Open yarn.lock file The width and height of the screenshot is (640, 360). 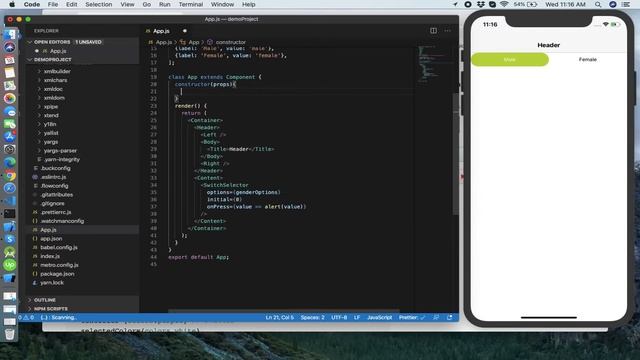(52, 283)
